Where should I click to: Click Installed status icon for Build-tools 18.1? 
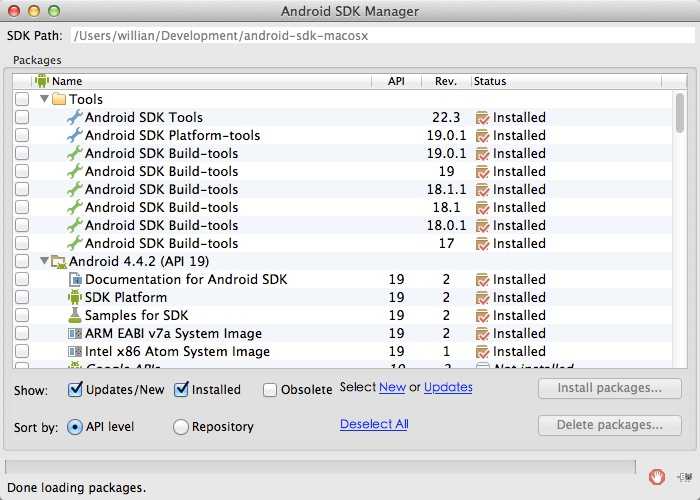[x=483, y=208]
